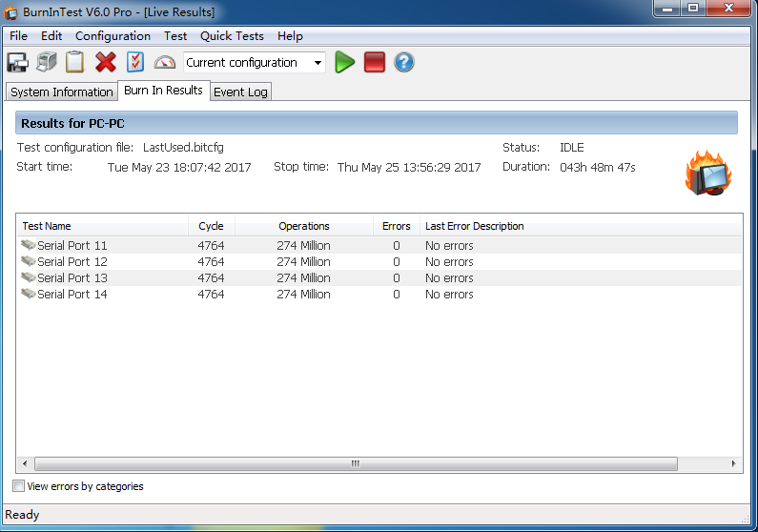
Task: Click the clipboard copy toolbar icon
Action: [75, 62]
